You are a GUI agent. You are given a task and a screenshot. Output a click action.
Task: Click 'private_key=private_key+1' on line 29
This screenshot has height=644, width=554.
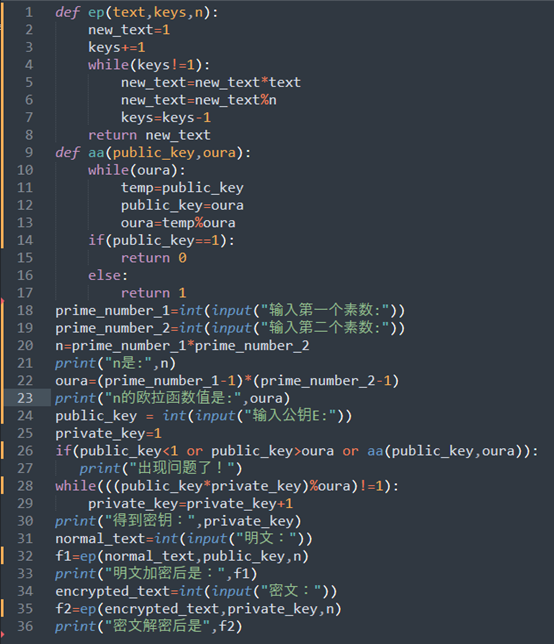(x=191, y=504)
